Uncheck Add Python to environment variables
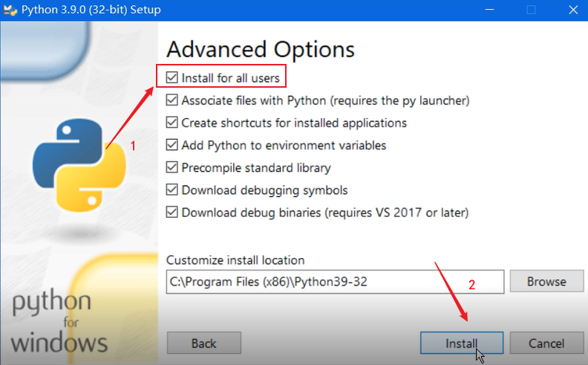 coord(172,145)
